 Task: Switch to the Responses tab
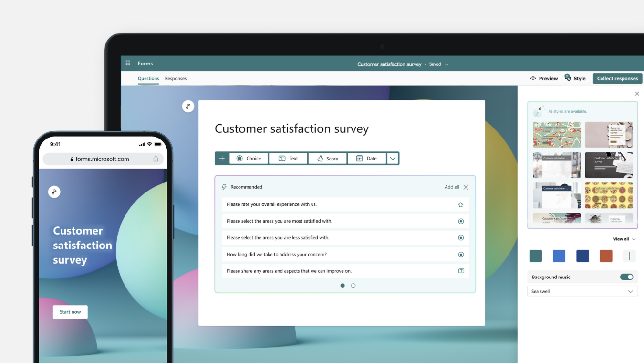tap(176, 78)
